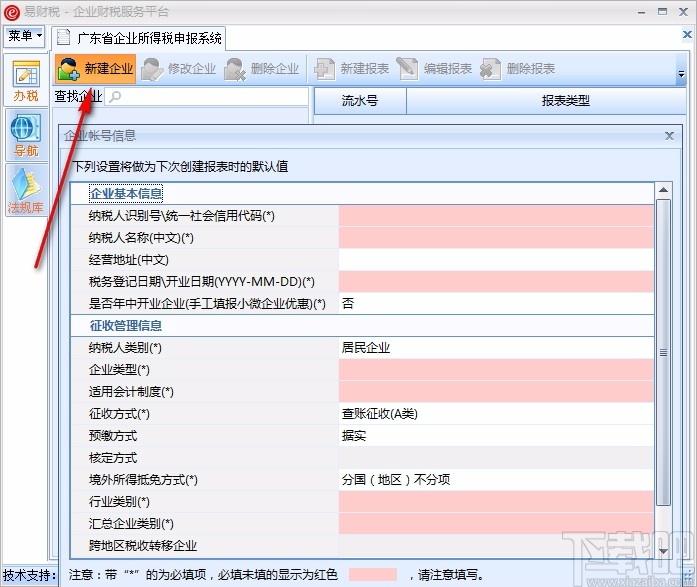The width and height of the screenshot is (697, 587).
Task: Click the 经营地址(中文) value field
Action: point(496,260)
